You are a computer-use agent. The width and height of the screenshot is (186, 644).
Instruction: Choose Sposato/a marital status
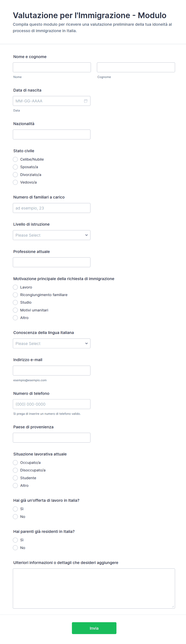tap(15, 167)
